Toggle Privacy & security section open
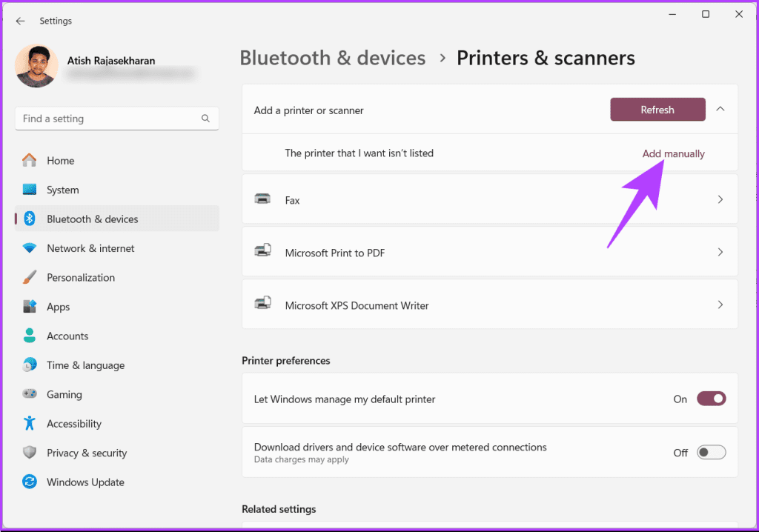The image size is (759, 532). (87, 453)
